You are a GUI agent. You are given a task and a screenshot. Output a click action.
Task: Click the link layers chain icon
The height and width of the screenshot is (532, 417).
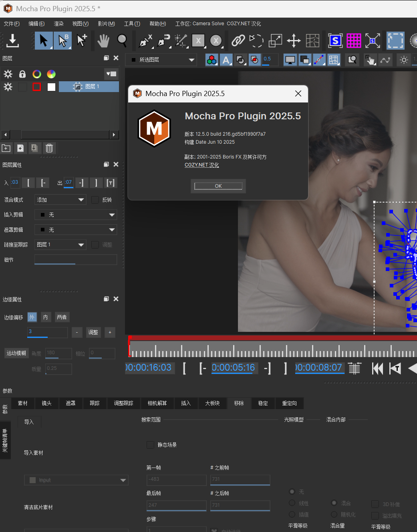[x=238, y=40]
